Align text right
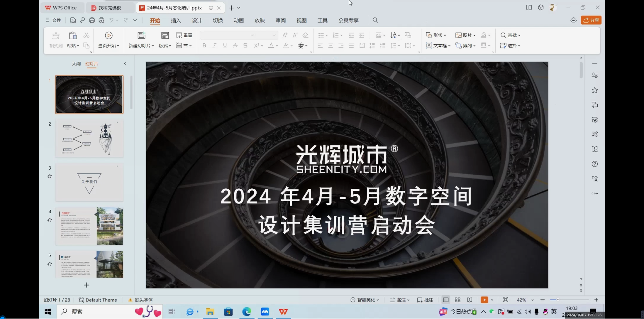 point(341,46)
